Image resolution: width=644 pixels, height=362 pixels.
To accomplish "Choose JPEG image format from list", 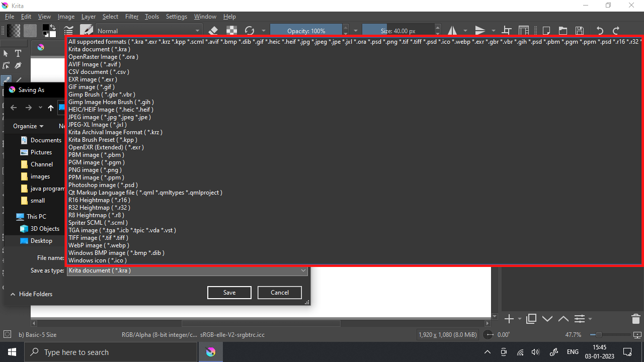I will pyautogui.click(x=110, y=117).
